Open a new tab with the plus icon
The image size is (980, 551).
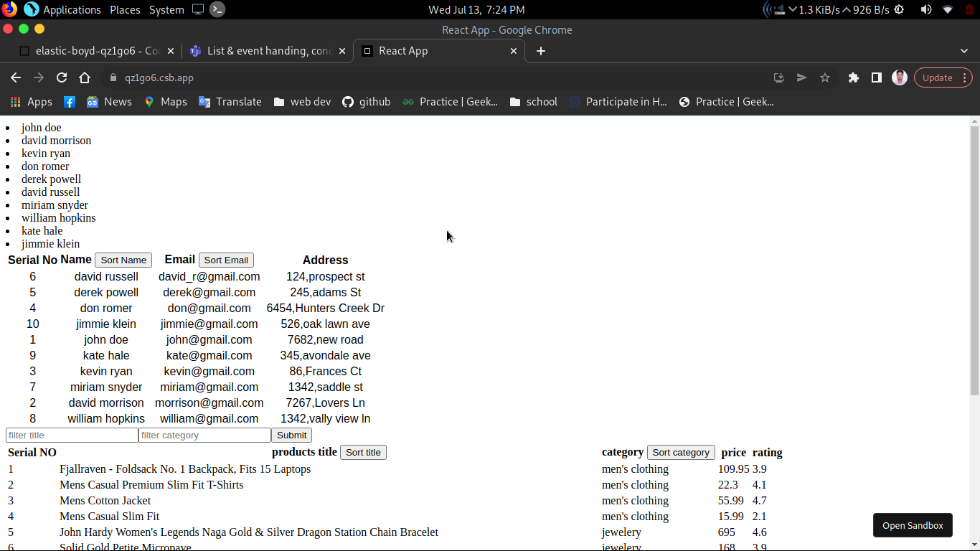(x=541, y=51)
